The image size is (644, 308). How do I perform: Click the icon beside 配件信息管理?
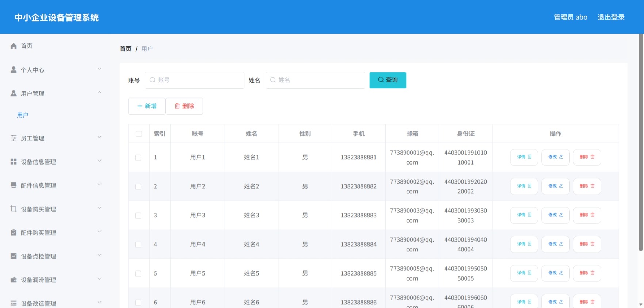pyautogui.click(x=14, y=185)
